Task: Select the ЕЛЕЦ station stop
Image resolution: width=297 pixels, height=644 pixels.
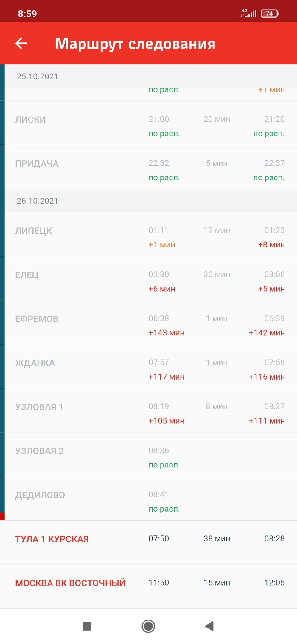Action: tap(27, 275)
